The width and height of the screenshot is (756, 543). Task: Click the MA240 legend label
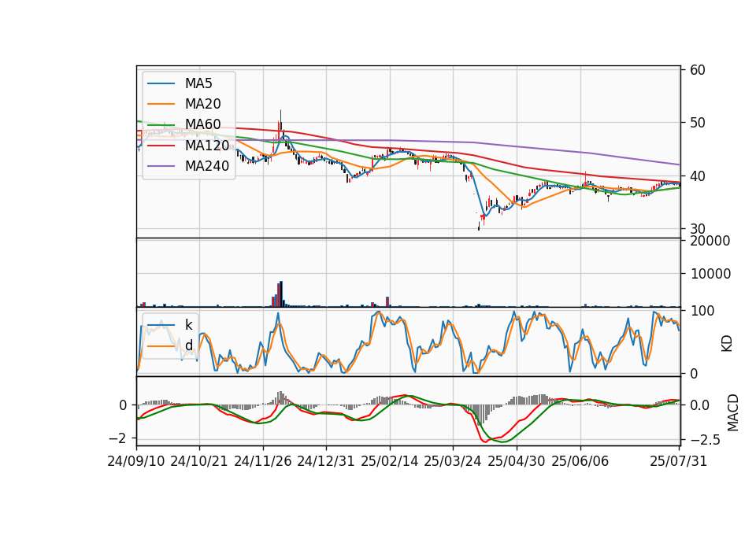(x=207, y=166)
